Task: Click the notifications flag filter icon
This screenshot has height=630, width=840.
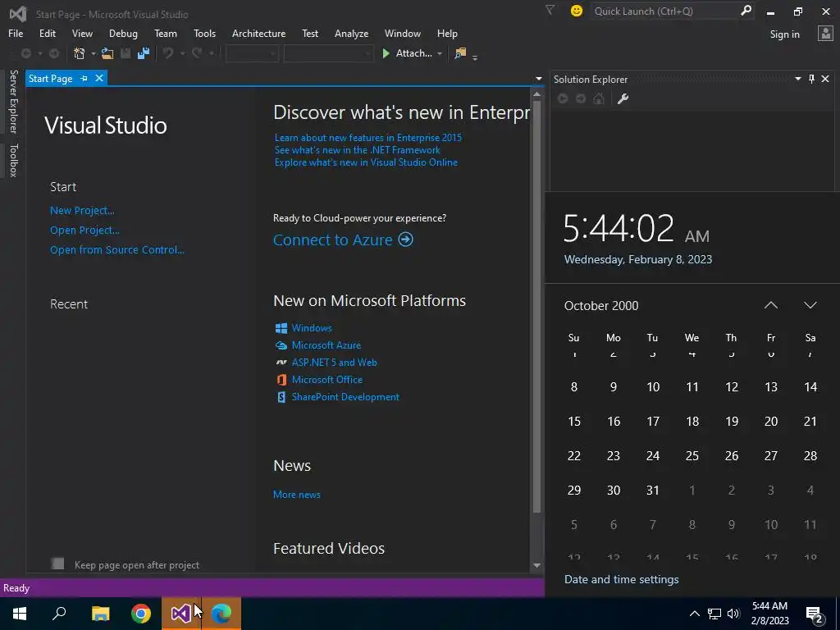Action: coord(550,10)
